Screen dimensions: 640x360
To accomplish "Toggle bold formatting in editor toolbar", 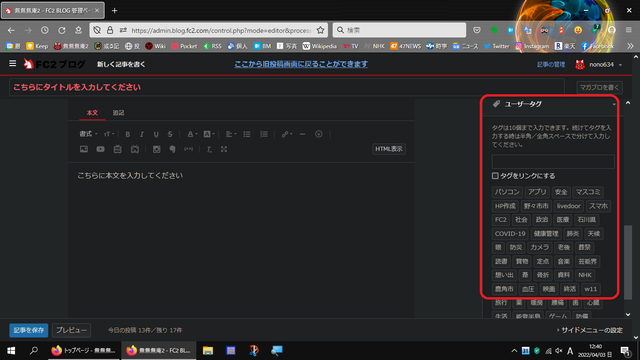I will coord(128,134).
